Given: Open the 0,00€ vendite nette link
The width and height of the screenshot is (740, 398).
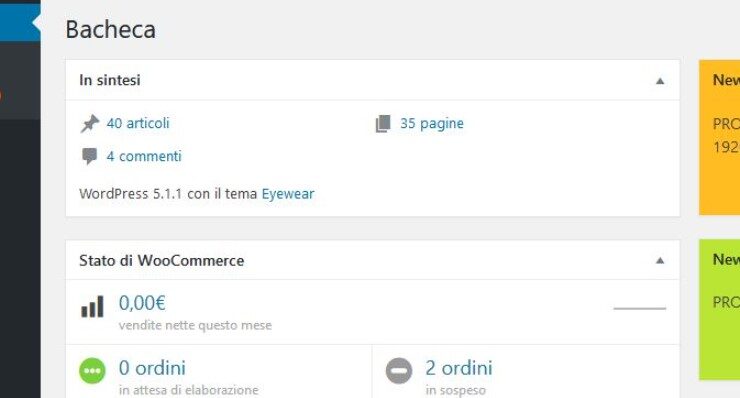Looking at the screenshot, I should tap(195, 312).
